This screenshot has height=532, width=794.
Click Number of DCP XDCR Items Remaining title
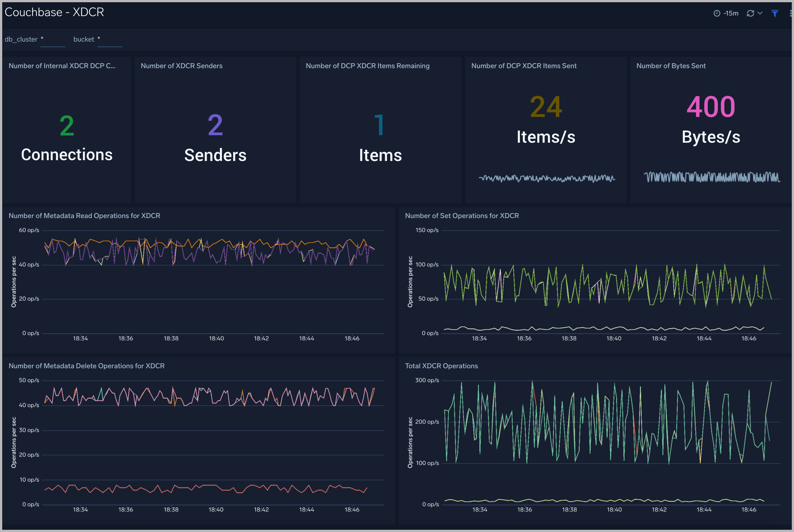point(368,66)
